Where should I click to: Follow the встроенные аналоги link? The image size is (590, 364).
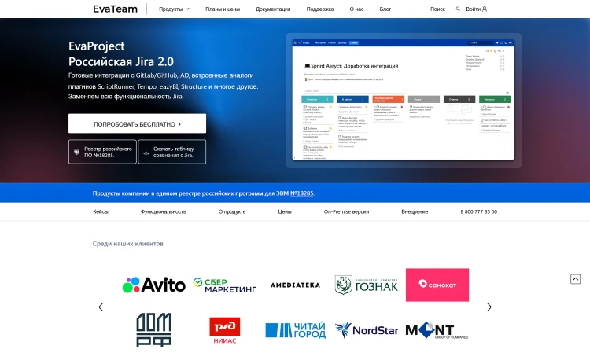(x=223, y=75)
